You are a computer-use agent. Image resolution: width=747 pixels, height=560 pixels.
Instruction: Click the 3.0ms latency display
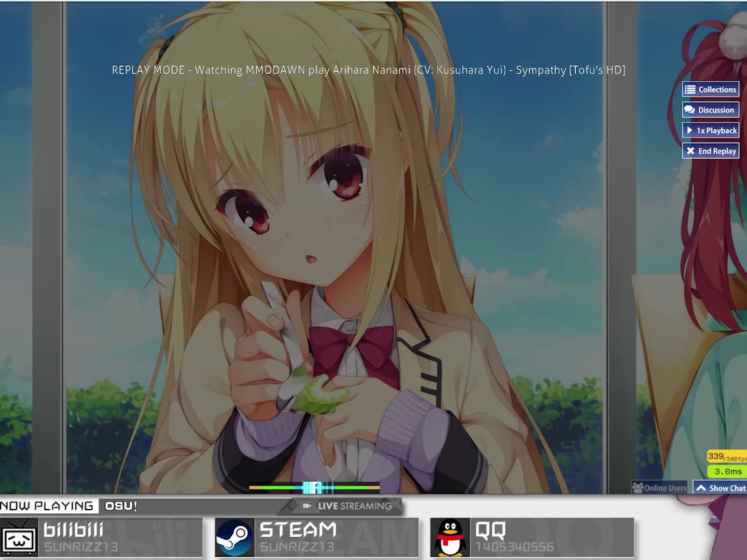tap(727, 471)
